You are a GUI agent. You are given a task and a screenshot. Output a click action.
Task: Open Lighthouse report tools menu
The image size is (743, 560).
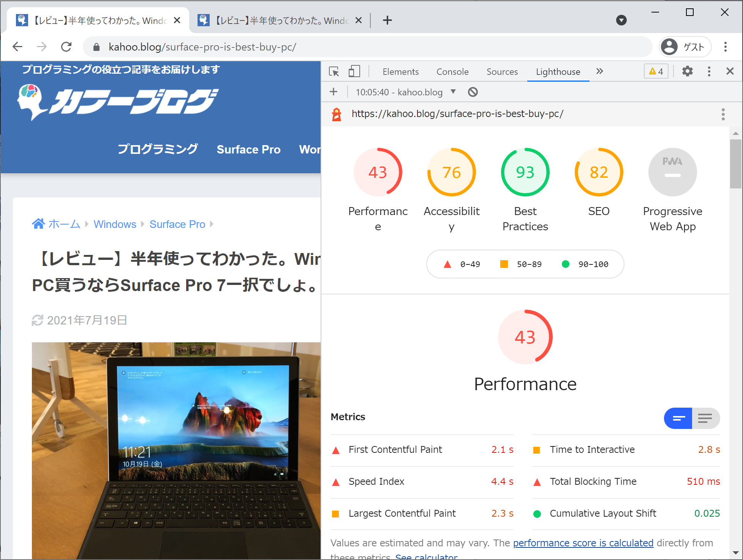723,114
